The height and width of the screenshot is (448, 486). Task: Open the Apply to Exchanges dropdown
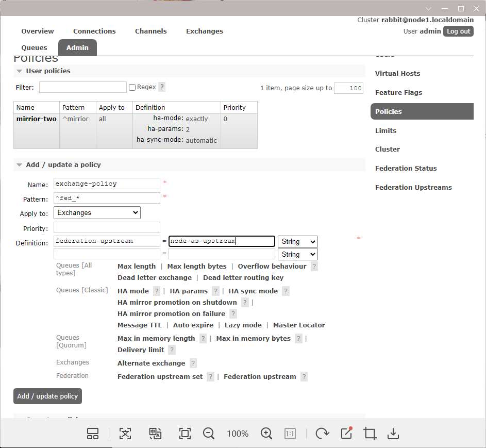[x=97, y=213]
